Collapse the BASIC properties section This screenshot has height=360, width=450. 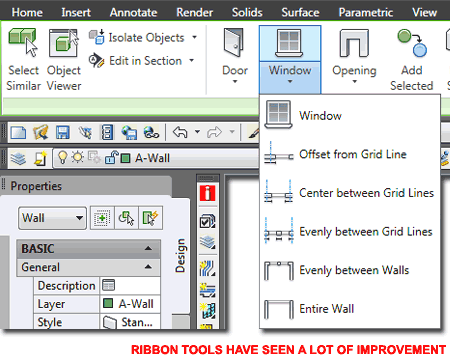click(x=148, y=248)
